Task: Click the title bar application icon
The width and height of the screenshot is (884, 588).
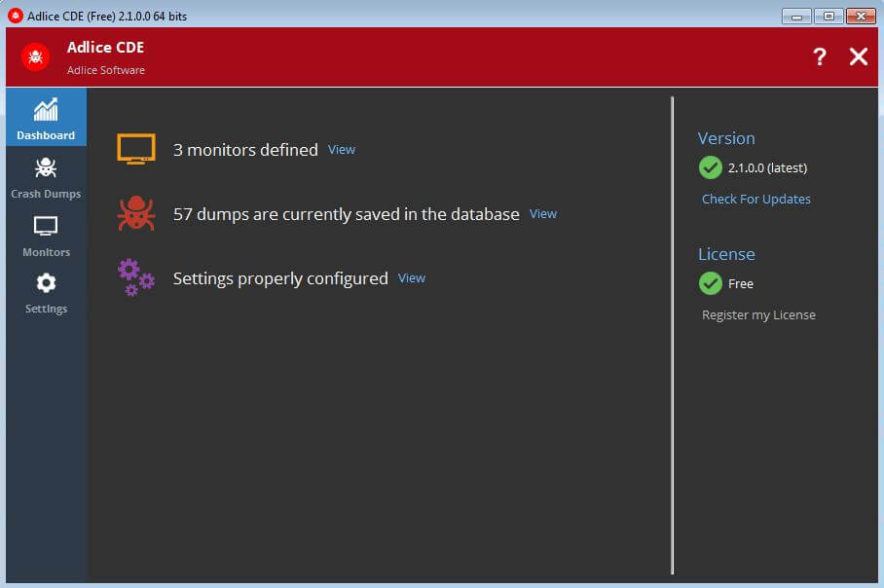Action: [15, 16]
